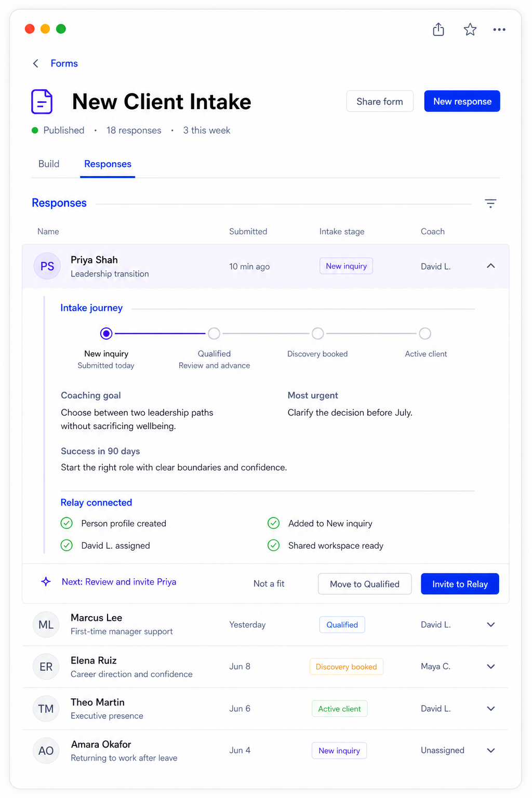Viewport: 532px width, 798px height.
Task: Click the green check for Added to New inquiry
Action: pyautogui.click(x=273, y=523)
